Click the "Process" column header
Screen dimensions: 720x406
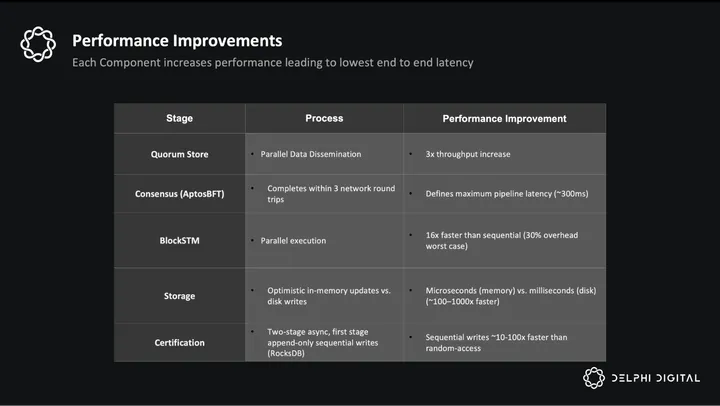tap(324, 119)
